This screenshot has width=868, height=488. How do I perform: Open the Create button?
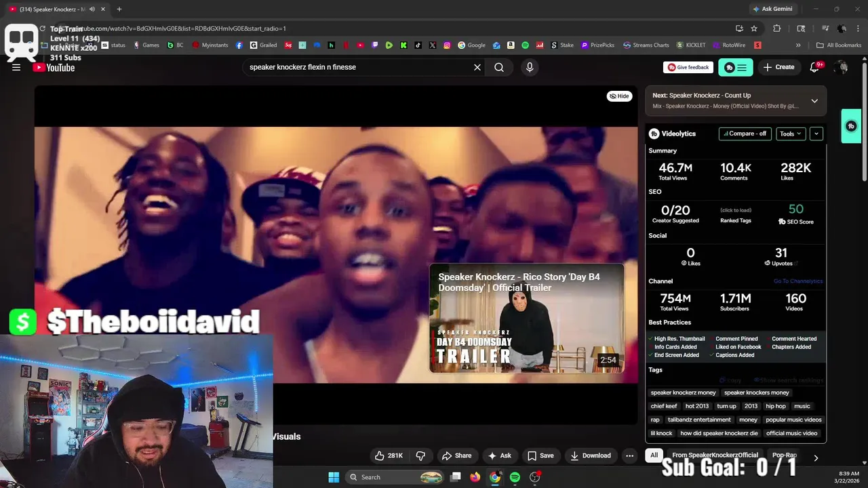coord(778,67)
